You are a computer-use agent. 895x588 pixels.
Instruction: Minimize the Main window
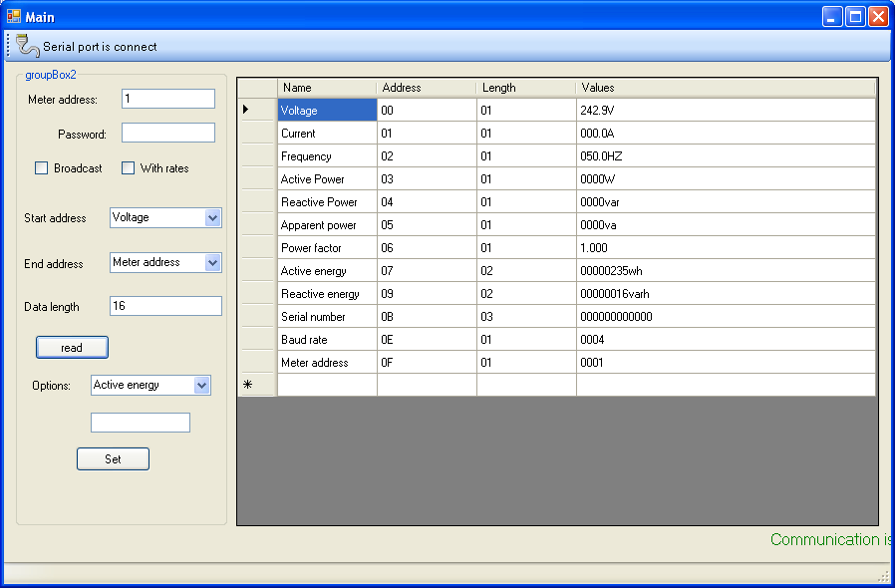pos(832,17)
